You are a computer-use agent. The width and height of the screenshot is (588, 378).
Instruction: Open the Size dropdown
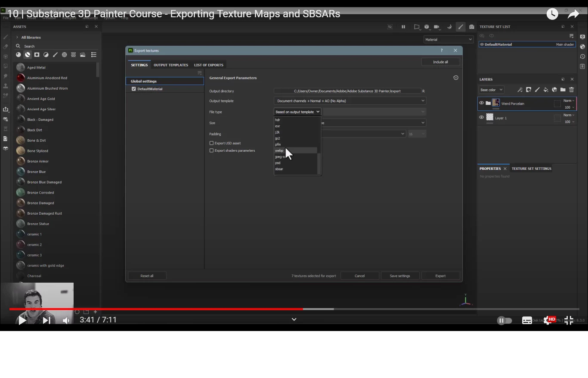[x=374, y=123]
